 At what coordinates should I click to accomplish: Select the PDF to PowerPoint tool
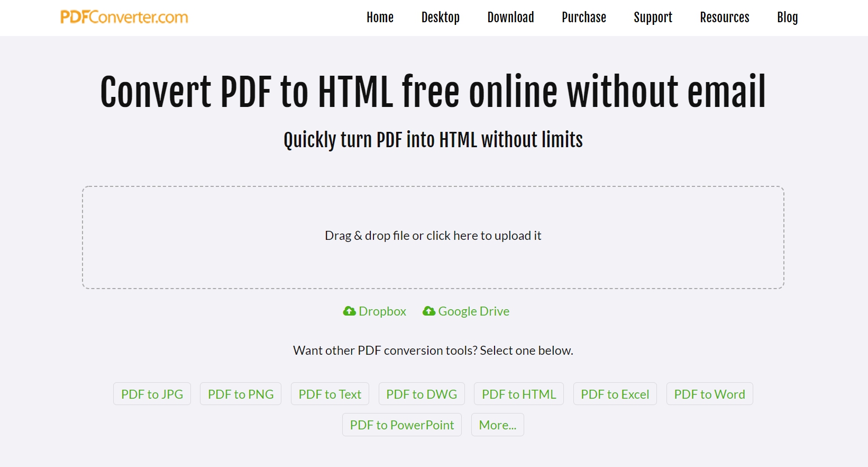click(x=402, y=425)
